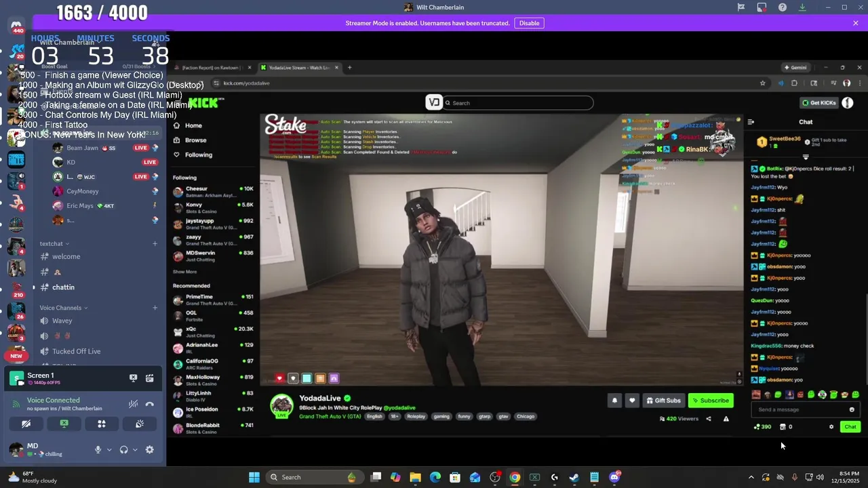Click the Get KICKs button
This screenshot has height=488, width=868.
[819, 103]
